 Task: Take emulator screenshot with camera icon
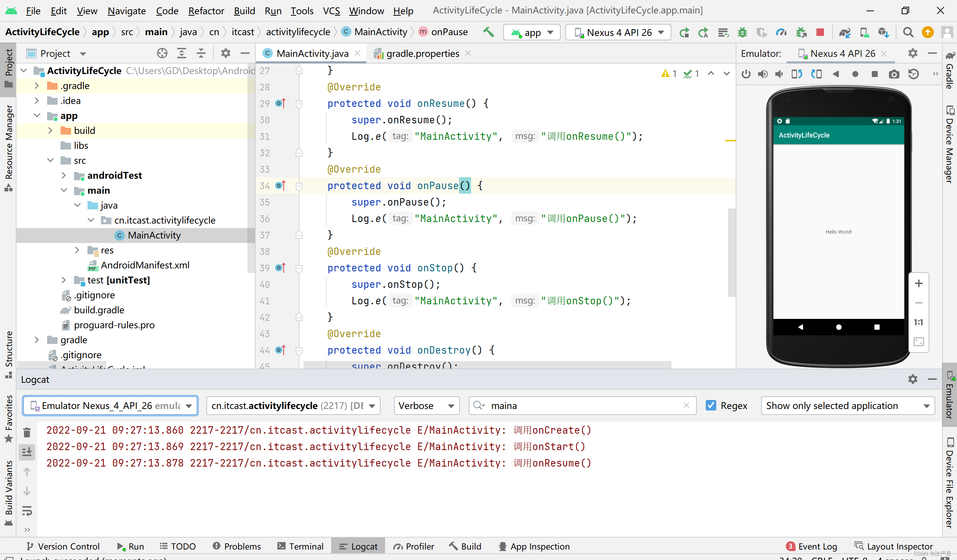tap(894, 74)
